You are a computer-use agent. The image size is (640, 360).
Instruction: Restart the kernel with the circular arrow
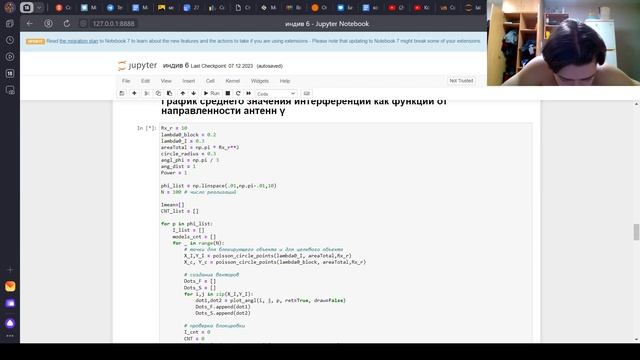tap(238, 93)
